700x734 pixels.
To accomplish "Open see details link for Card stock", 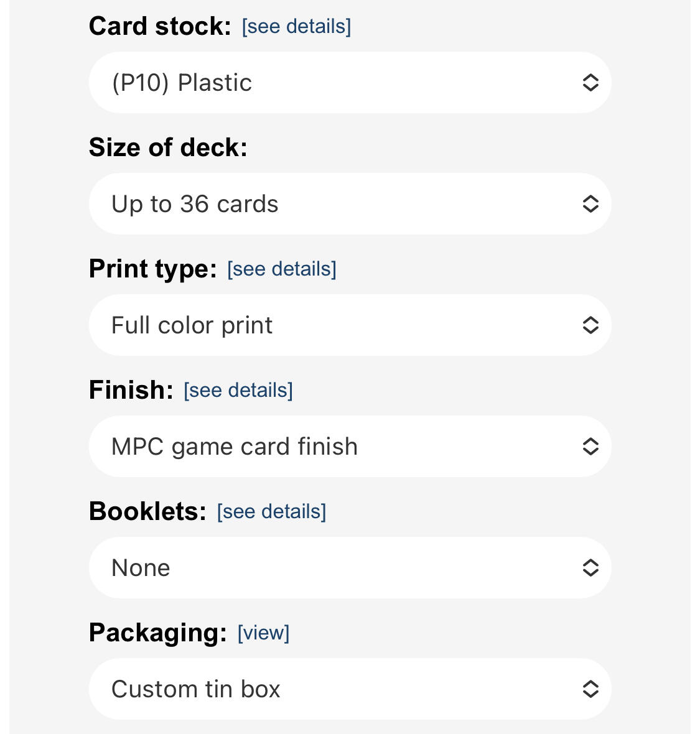I will click(x=296, y=27).
